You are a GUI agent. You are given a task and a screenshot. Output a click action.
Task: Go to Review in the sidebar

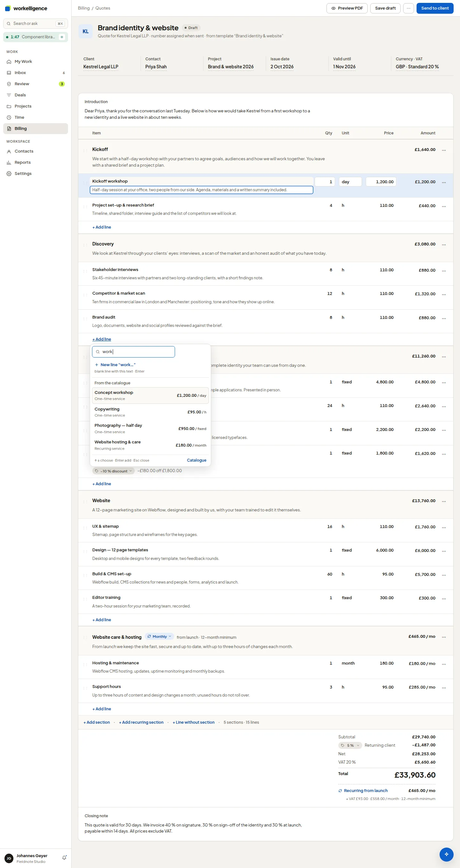tap(35, 84)
